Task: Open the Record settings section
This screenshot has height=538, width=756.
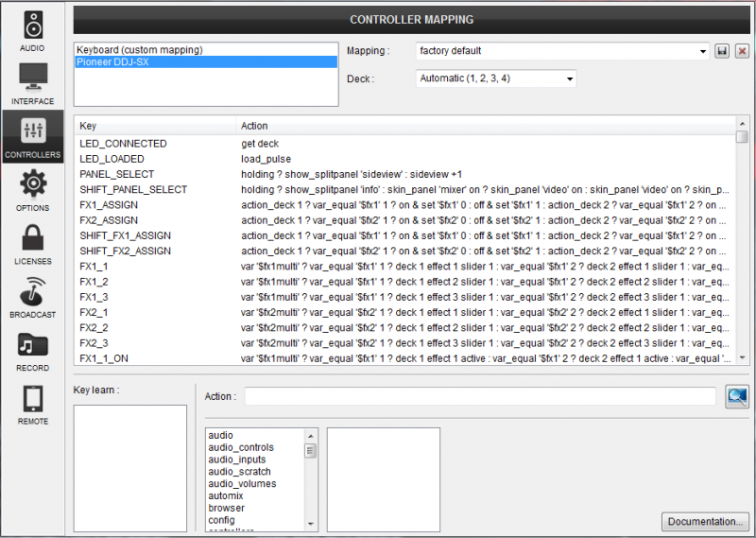Action: (32, 351)
